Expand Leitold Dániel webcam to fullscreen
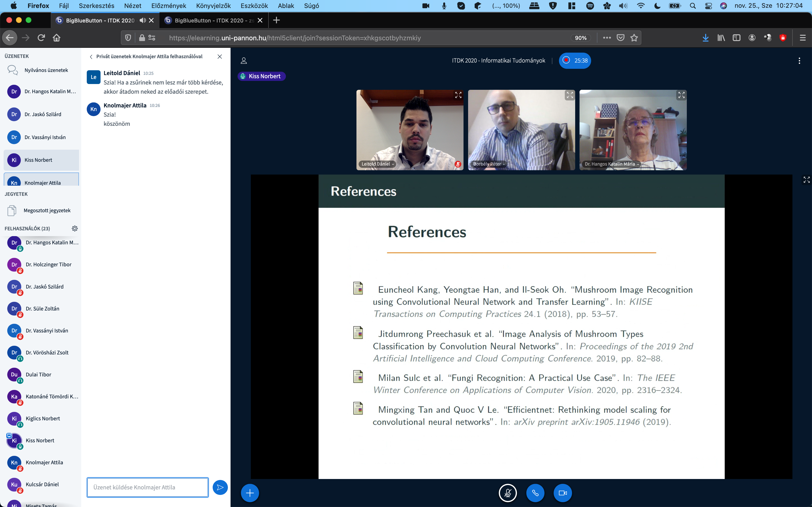The height and width of the screenshot is (507, 812). click(458, 95)
